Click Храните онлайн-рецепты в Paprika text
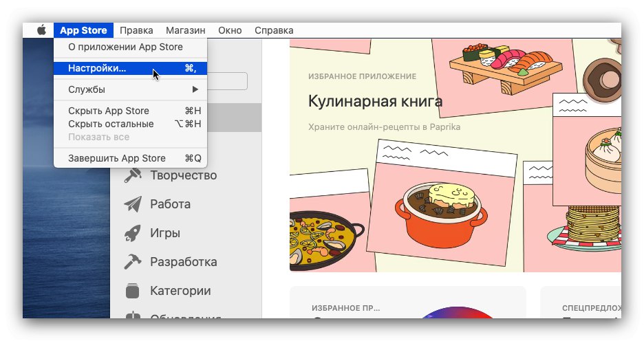Viewport: 644px width, 341px height. 384,126
